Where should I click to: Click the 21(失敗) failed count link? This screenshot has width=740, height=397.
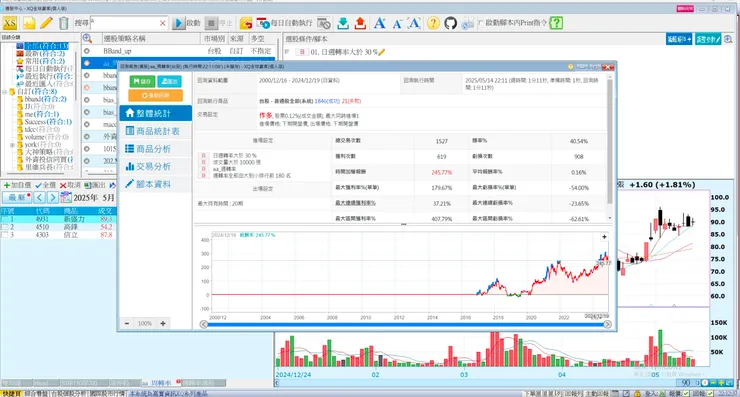click(352, 101)
